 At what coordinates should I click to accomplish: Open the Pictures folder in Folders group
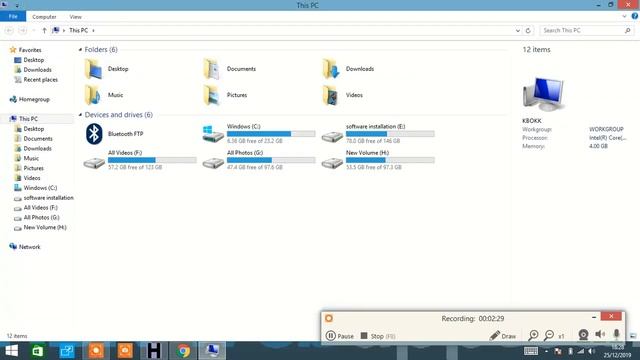212,95
